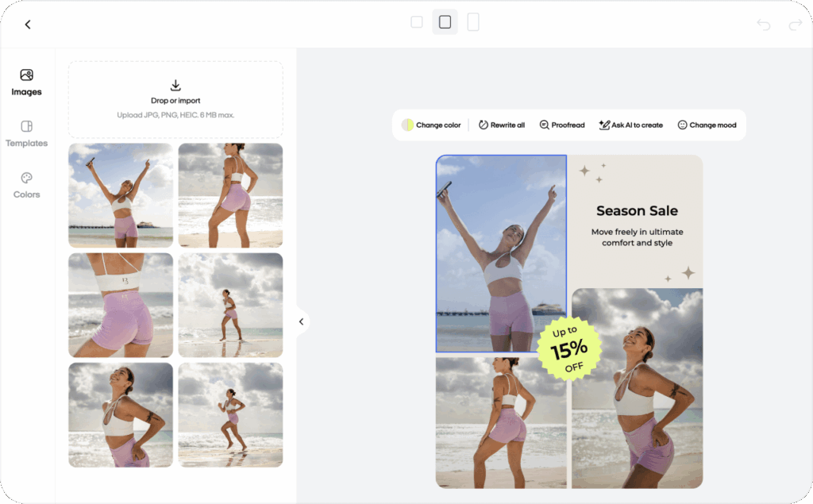Redo the last change
Viewport: 813px width, 504px height.
pos(795,24)
